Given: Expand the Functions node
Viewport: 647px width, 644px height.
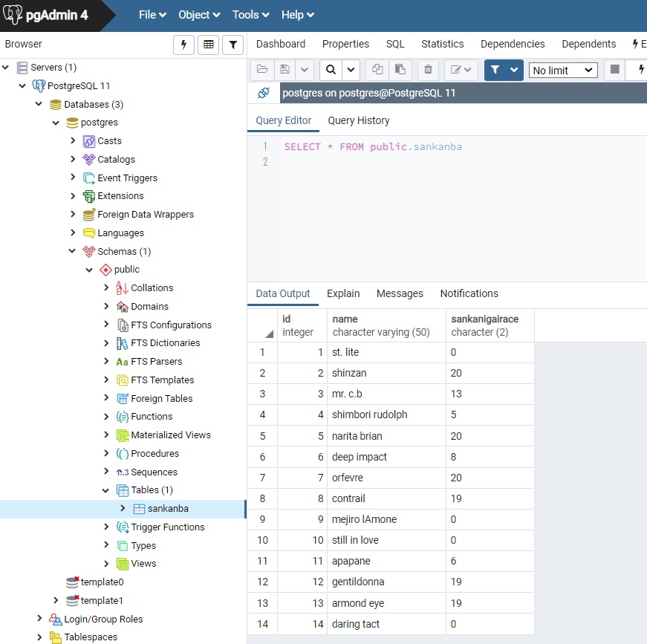Looking at the screenshot, I should point(106,416).
